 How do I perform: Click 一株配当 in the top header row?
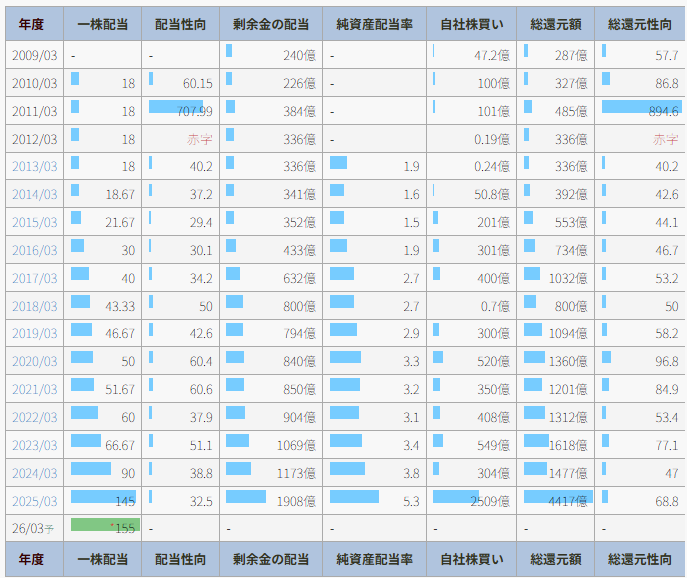pos(102,24)
